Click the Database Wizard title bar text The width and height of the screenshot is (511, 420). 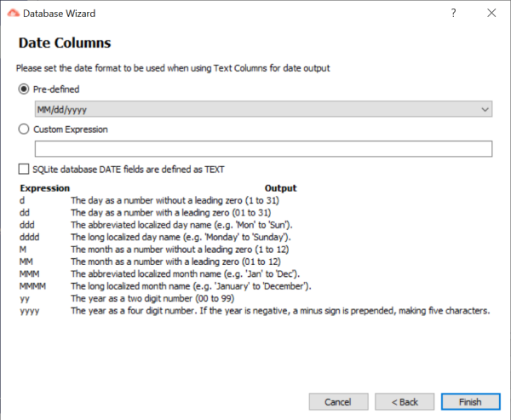click(x=59, y=14)
